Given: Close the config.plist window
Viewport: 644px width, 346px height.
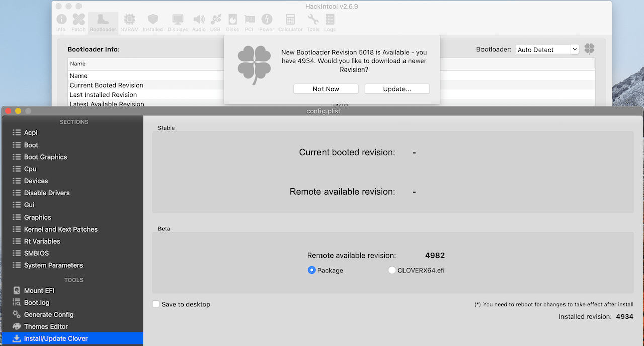Looking at the screenshot, I should (x=8, y=111).
